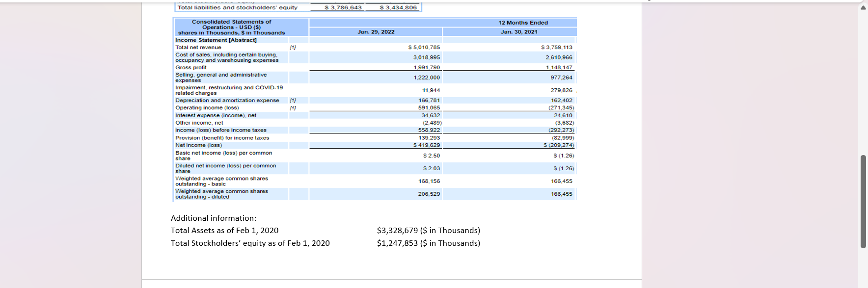This screenshot has height=288, width=868.
Task: Click operating income value '591,065'
Action: point(429,108)
